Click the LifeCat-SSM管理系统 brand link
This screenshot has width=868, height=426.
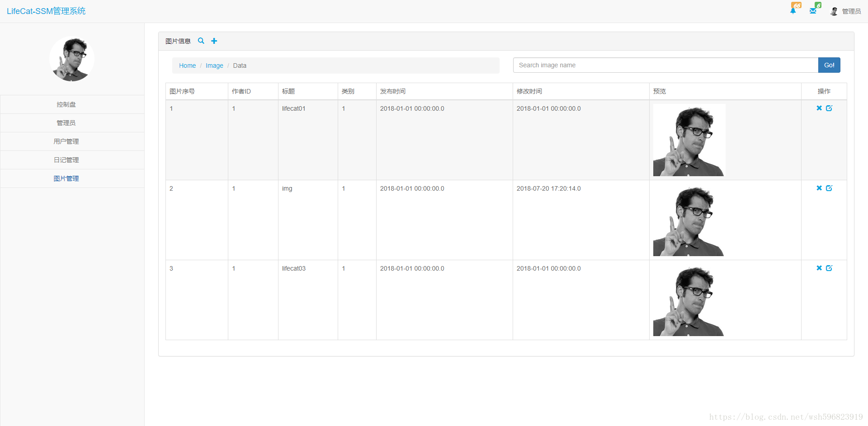tap(46, 11)
